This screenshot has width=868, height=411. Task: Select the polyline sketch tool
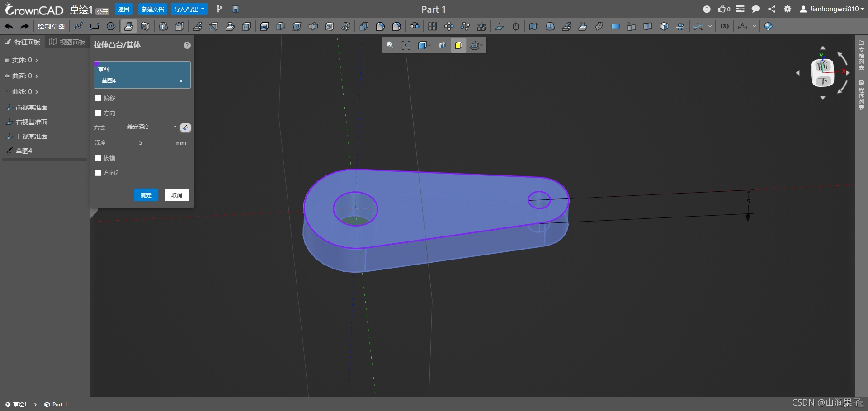(x=78, y=26)
